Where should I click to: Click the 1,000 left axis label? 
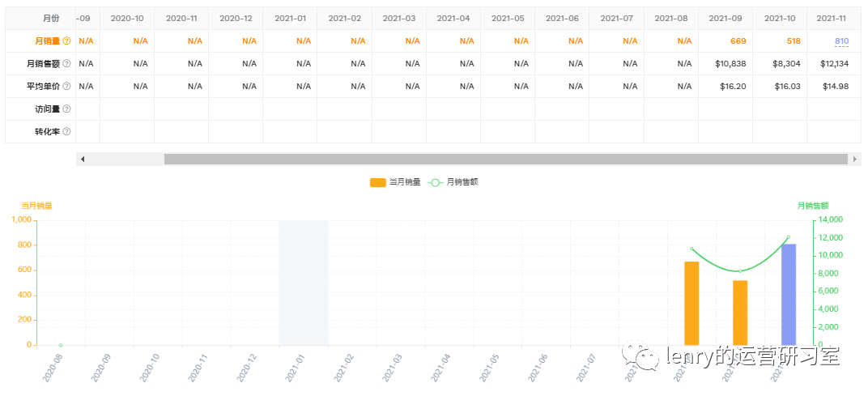click(x=22, y=220)
